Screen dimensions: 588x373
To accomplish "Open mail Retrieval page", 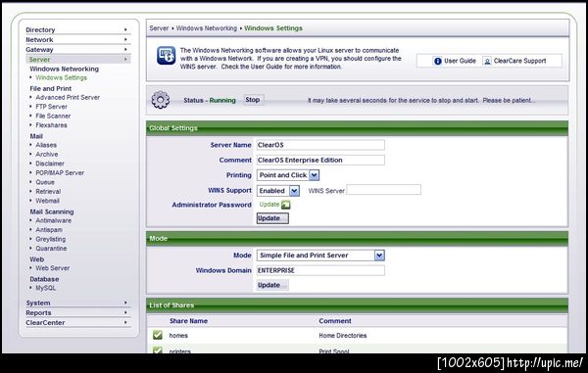I will click(48, 191).
